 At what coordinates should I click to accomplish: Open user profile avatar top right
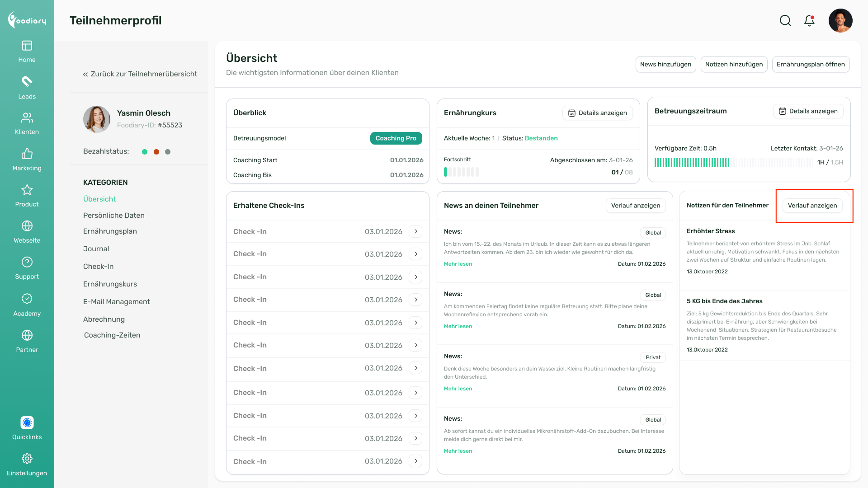click(x=840, y=21)
